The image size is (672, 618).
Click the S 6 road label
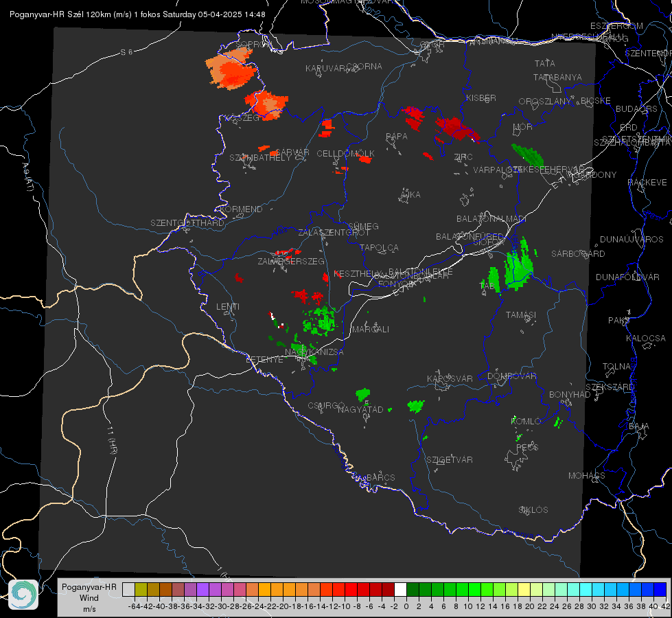[126, 52]
